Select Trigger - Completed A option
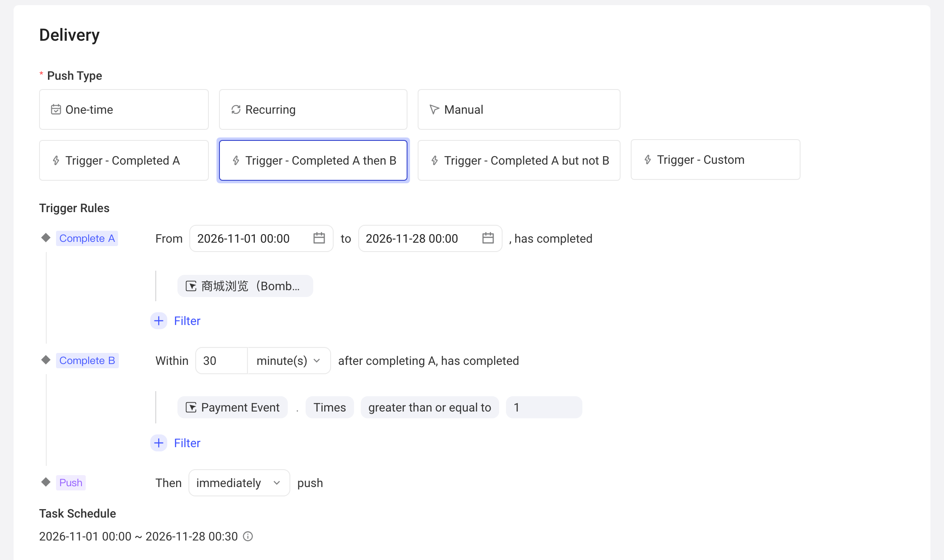This screenshot has width=944, height=560. point(124,160)
